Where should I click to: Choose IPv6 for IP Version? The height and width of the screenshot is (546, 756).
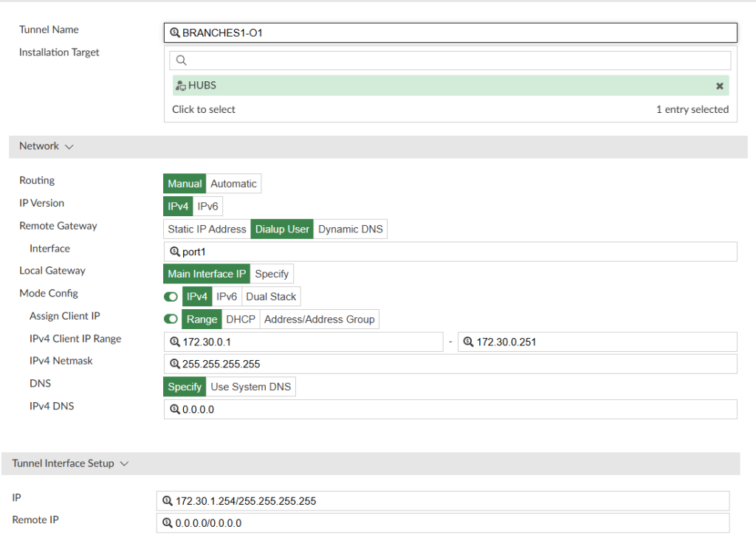207,207
